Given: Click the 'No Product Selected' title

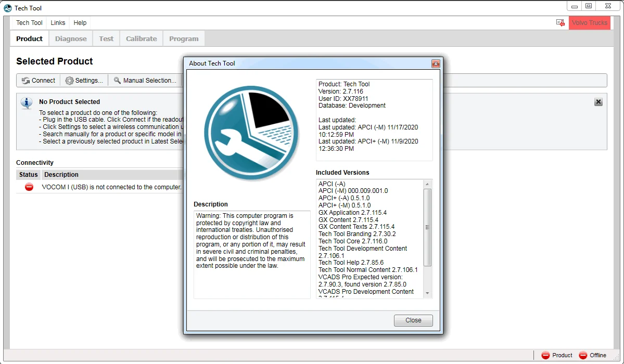Looking at the screenshot, I should coord(69,102).
